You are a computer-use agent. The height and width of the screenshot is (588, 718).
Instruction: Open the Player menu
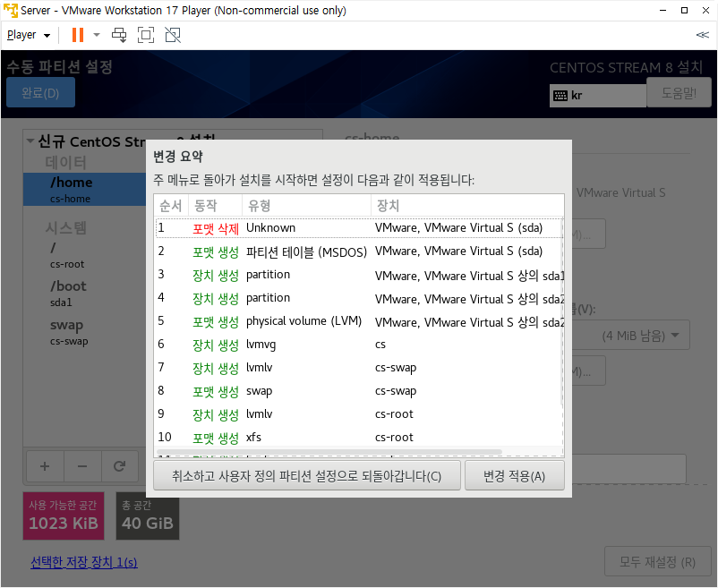(x=29, y=35)
